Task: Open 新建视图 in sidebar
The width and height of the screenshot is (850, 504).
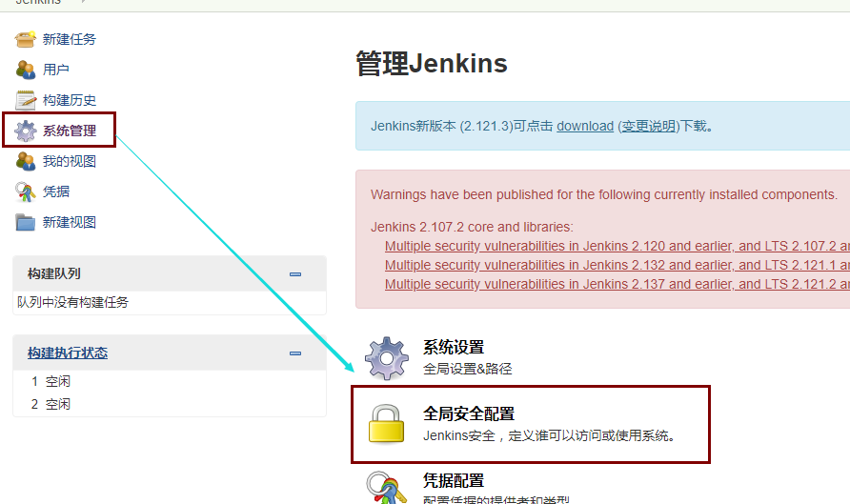Action: pos(70,222)
